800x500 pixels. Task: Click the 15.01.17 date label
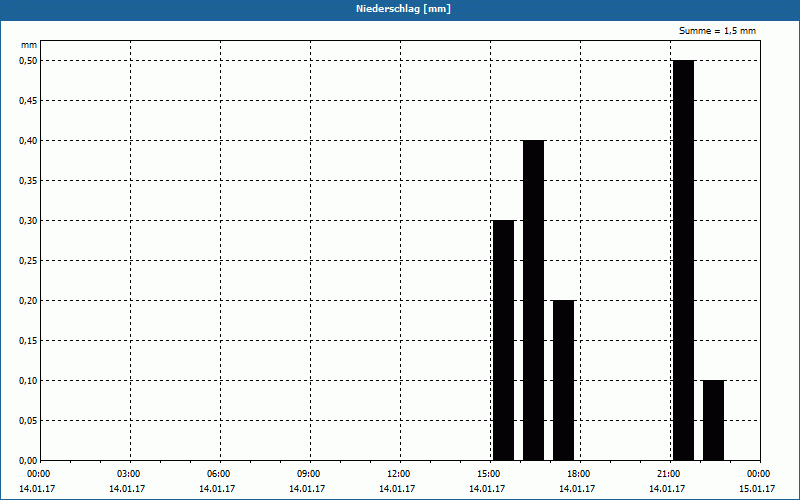pos(757,489)
